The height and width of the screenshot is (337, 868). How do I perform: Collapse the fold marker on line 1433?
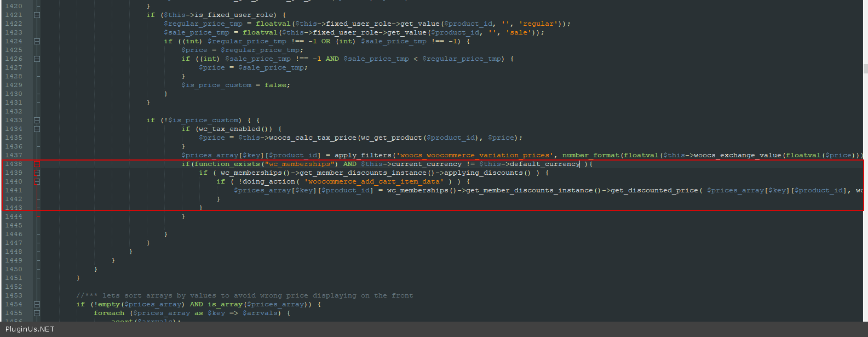[37, 120]
